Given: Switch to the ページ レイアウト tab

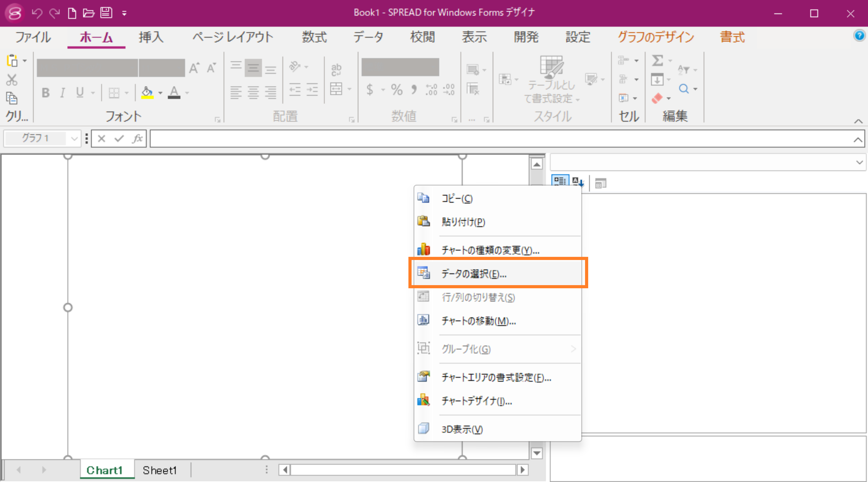Looking at the screenshot, I should click(232, 37).
